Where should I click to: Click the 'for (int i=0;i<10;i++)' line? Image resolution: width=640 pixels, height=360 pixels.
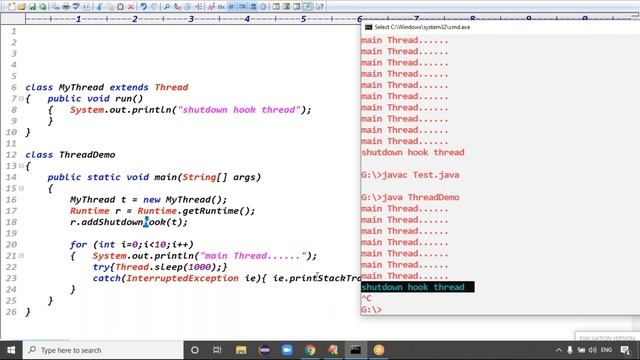click(x=131, y=244)
